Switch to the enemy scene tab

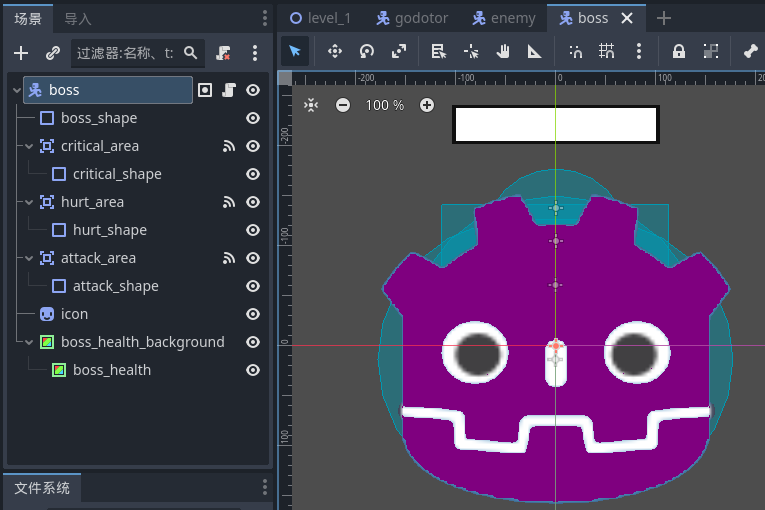coord(504,18)
